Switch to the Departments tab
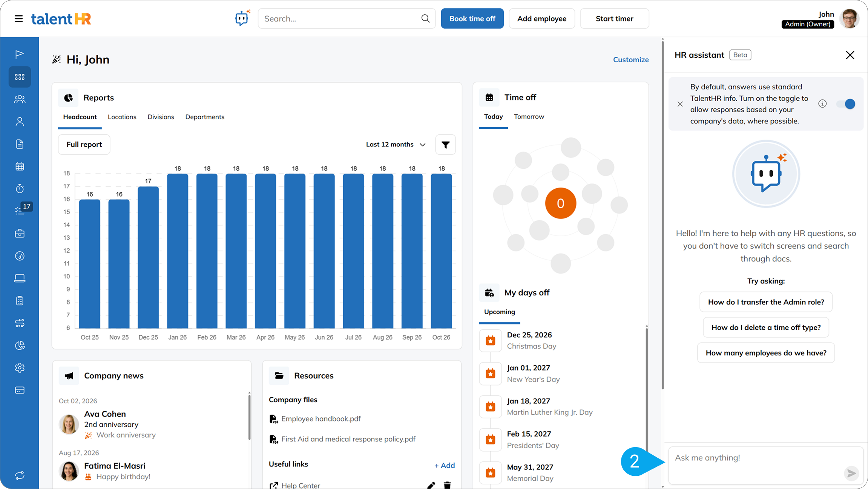Screen dimensions: 868x489 point(205,117)
